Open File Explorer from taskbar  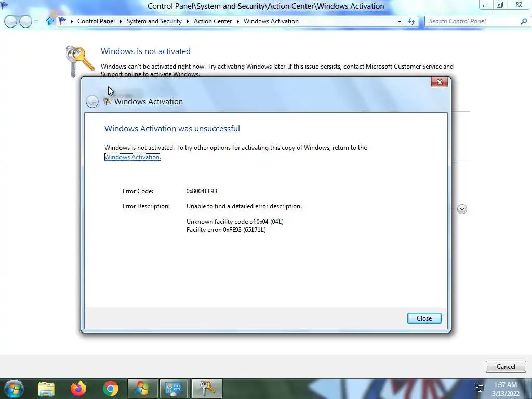(x=46, y=389)
